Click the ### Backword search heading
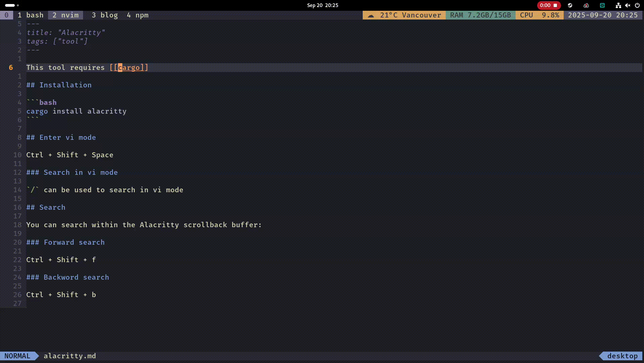This screenshot has height=363, width=644. pos(68,277)
